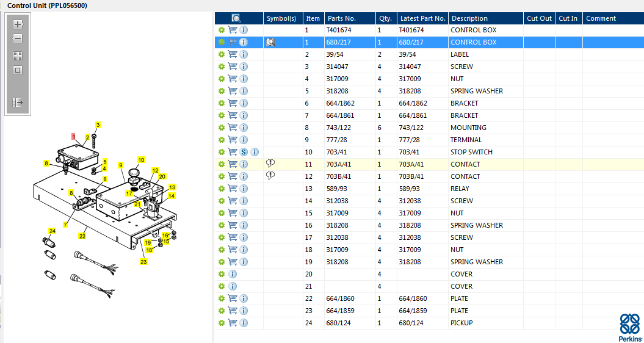
Task: Click the S supersession icon for STOP SWITCH
Action: [x=244, y=152]
